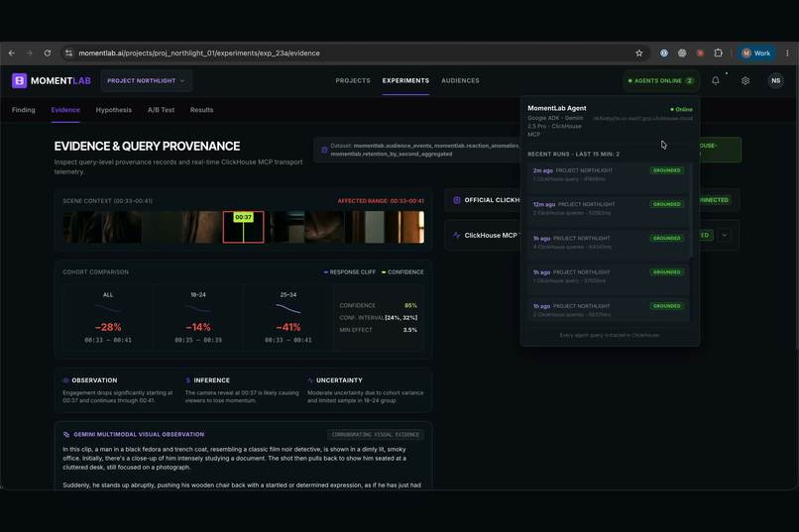Bookmark this page with the star icon

[x=639, y=53]
